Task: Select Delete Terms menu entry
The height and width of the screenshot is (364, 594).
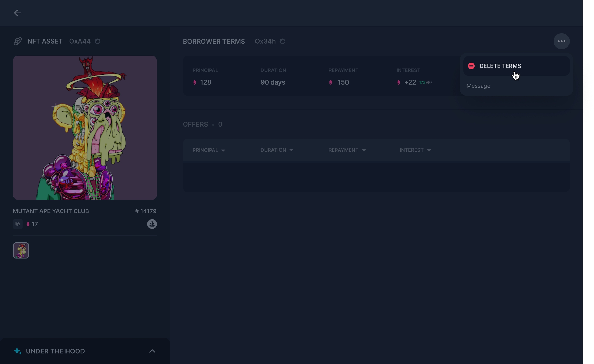Action: tap(500, 66)
